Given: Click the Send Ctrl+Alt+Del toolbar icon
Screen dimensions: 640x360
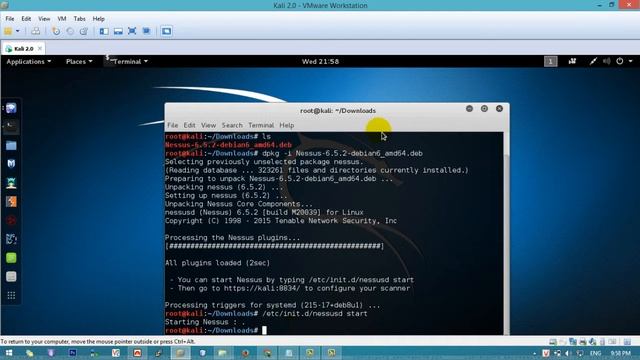Looking at the screenshot, I should 36,31.
